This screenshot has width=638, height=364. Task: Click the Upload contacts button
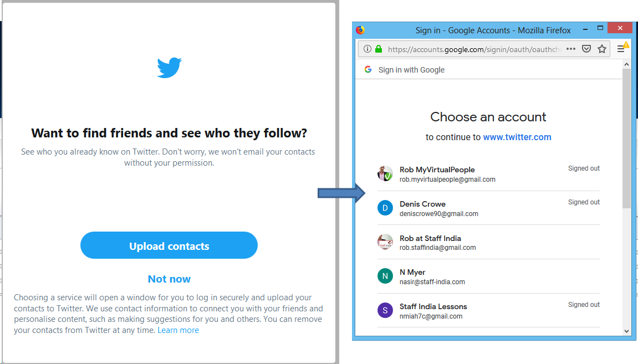169,245
